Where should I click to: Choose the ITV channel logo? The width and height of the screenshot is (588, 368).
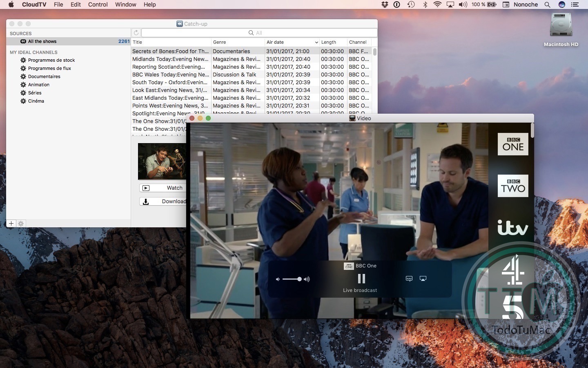click(513, 227)
